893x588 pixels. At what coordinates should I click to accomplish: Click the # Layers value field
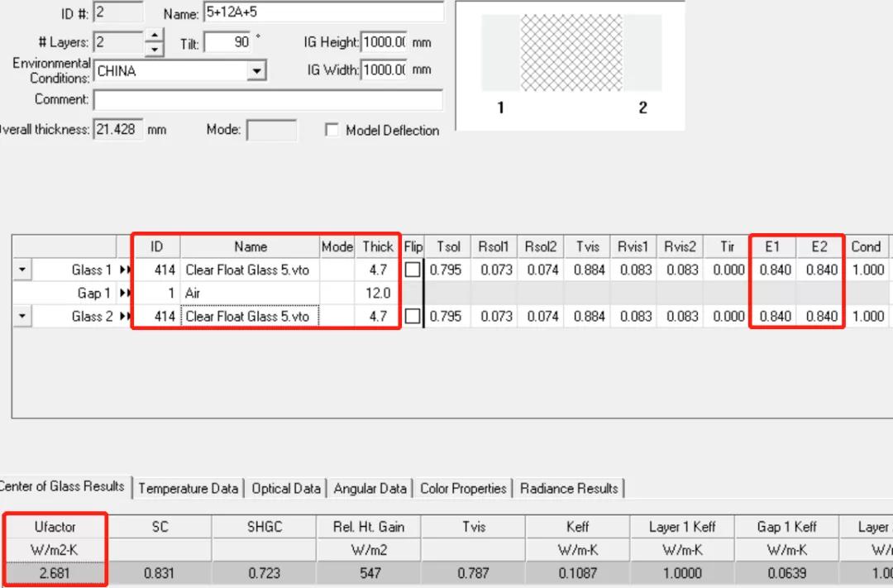(x=118, y=43)
